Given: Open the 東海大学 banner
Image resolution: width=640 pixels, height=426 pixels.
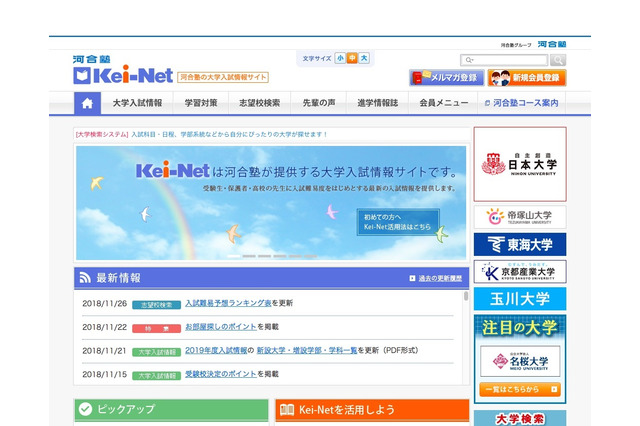Looking at the screenshot, I should coord(520,244).
